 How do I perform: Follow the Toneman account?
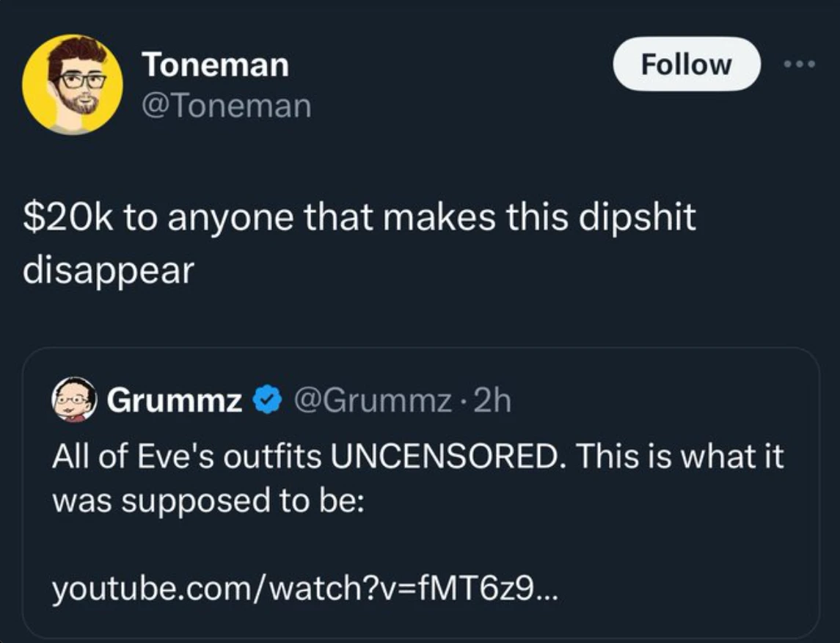pyautogui.click(x=686, y=64)
